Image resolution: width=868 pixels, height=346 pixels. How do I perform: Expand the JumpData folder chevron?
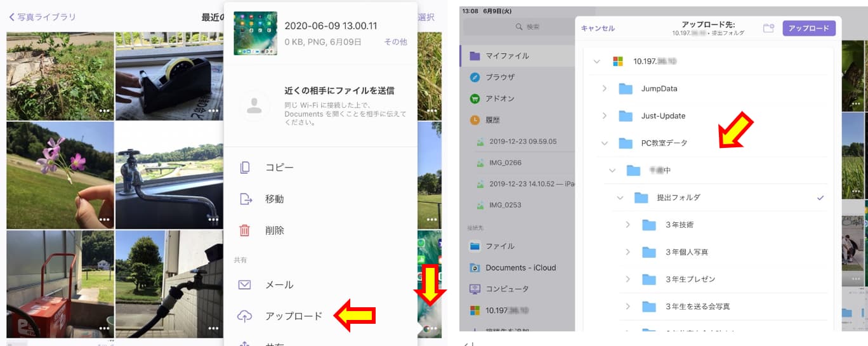(605, 88)
